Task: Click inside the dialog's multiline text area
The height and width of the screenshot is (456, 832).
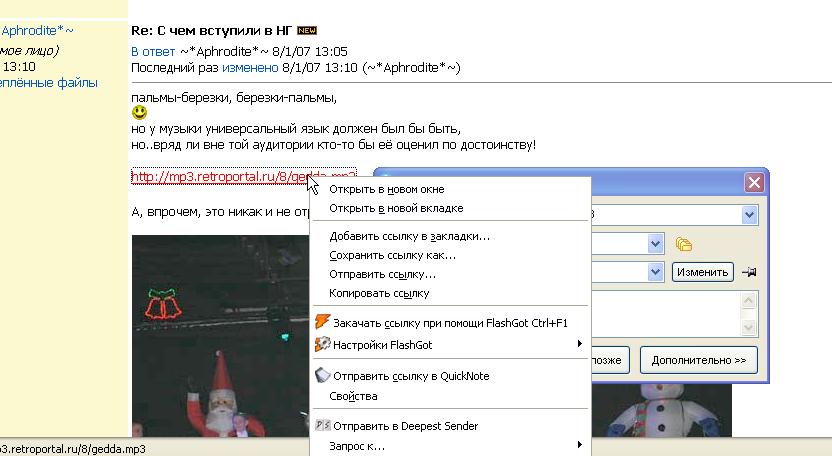Action: tap(666, 314)
